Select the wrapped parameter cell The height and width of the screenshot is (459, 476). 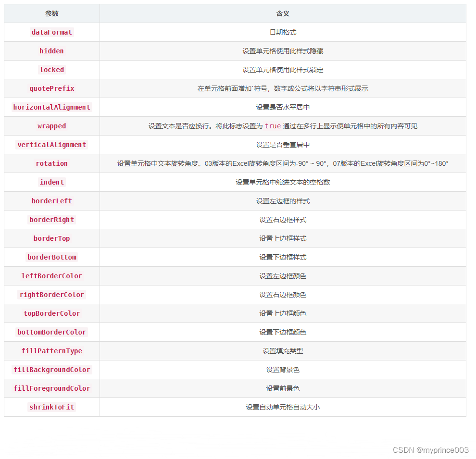coord(51,126)
